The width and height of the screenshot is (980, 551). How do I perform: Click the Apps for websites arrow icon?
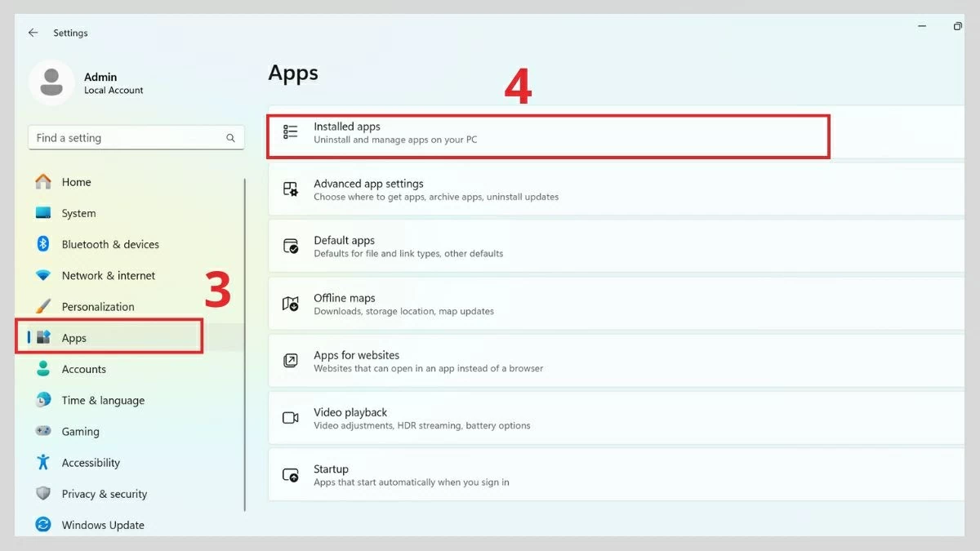point(290,361)
